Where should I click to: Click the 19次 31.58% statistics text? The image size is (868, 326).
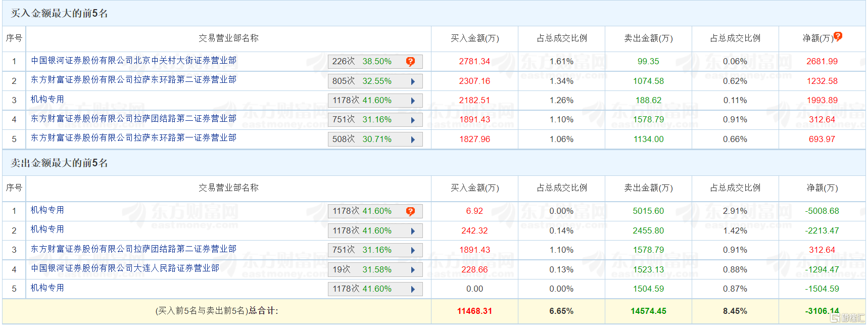(x=362, y=270)
